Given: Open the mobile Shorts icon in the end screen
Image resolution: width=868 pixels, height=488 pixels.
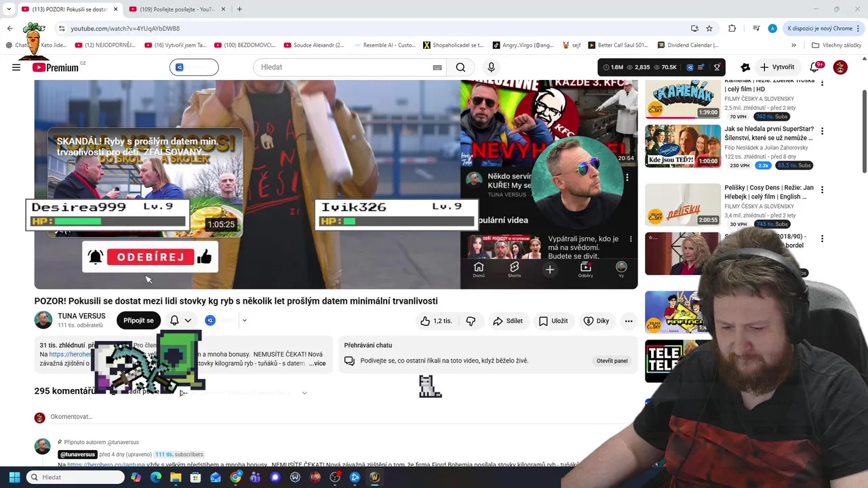Looking at the screenshot, I should point(514,269).
